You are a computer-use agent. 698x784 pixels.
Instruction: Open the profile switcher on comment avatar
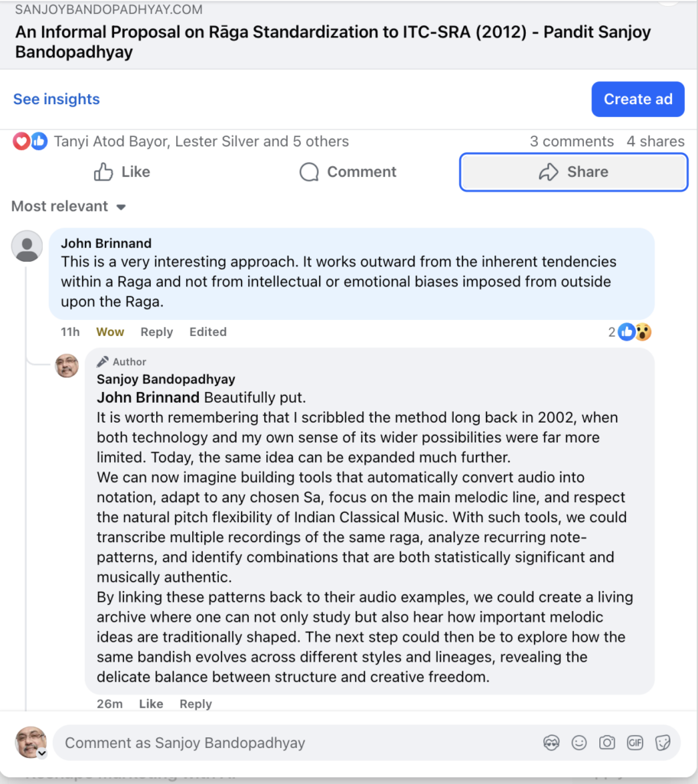coord(42,753)
